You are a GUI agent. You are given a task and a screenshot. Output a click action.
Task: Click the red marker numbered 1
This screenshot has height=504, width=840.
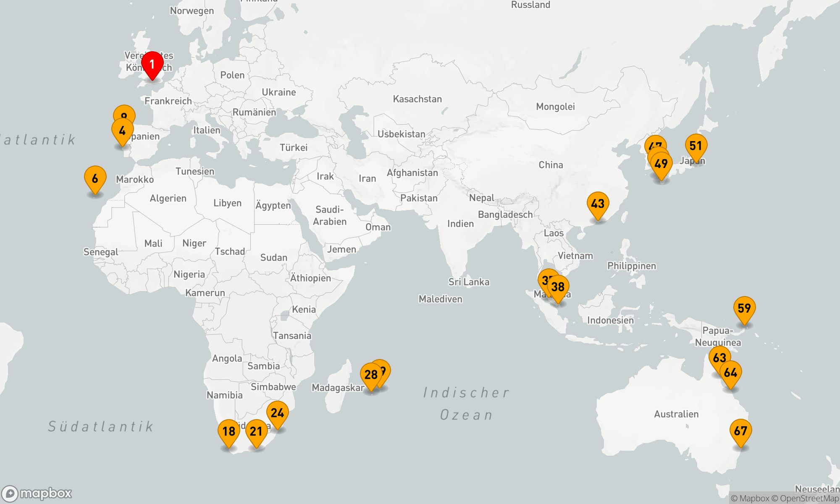pyautogui.click(x=152, y=64)
